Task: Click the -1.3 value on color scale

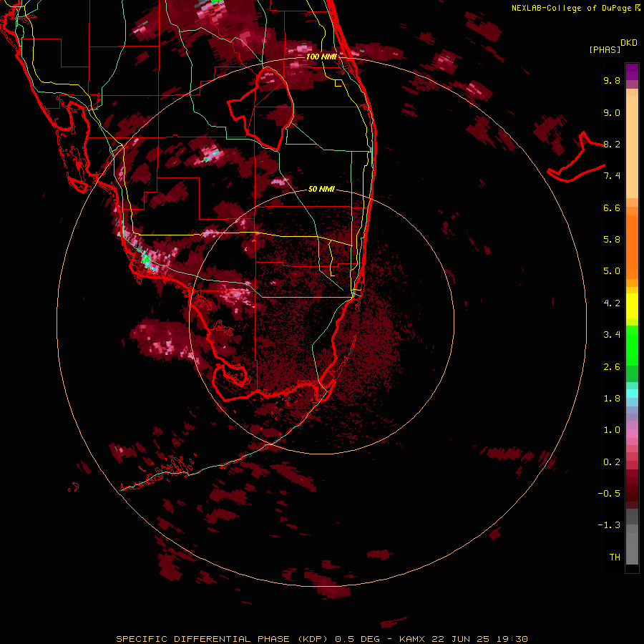Action: click(x=609, y=525)
